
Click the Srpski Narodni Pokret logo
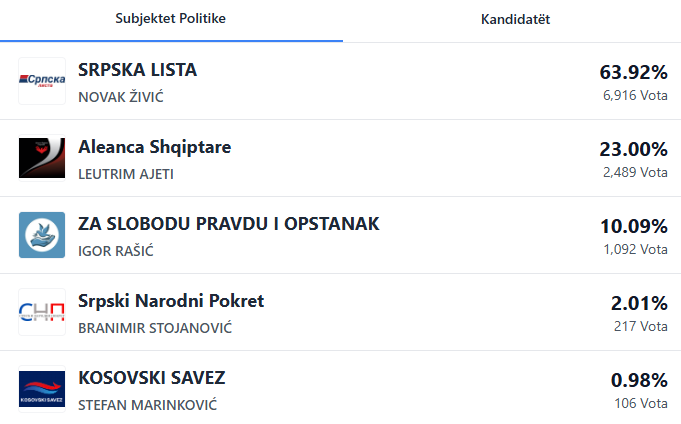coord(42,312)
